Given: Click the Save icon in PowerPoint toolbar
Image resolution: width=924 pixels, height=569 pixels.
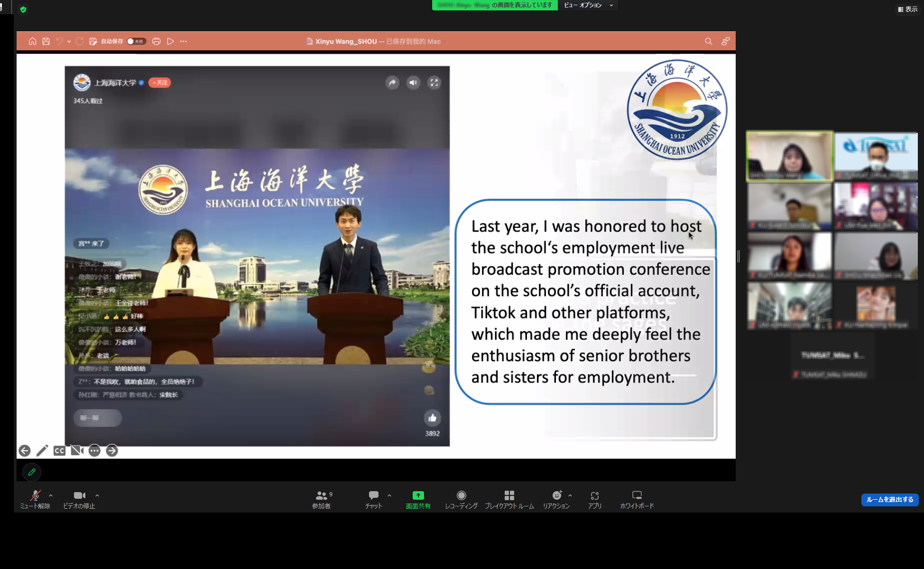Looking at the screenshot, I should (x=46, y=41).
